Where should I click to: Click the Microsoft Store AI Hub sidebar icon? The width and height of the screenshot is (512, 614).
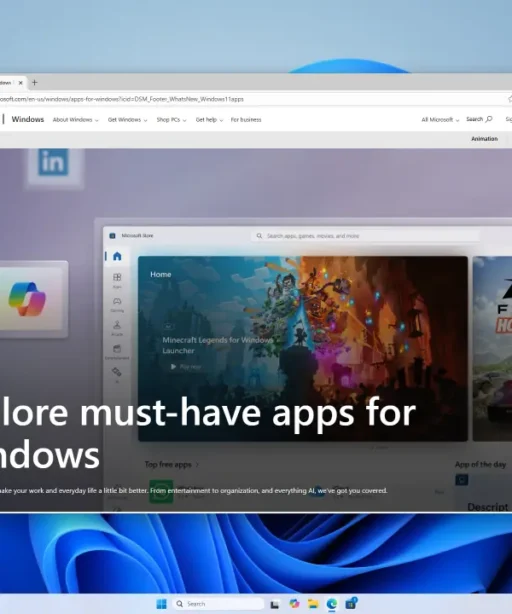pyautogui.click(x=117, y=374)
